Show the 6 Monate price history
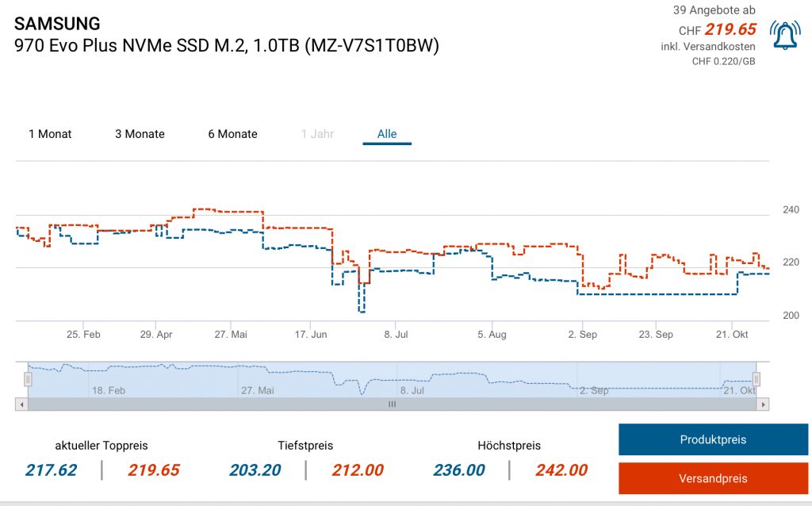 (232, 134)
